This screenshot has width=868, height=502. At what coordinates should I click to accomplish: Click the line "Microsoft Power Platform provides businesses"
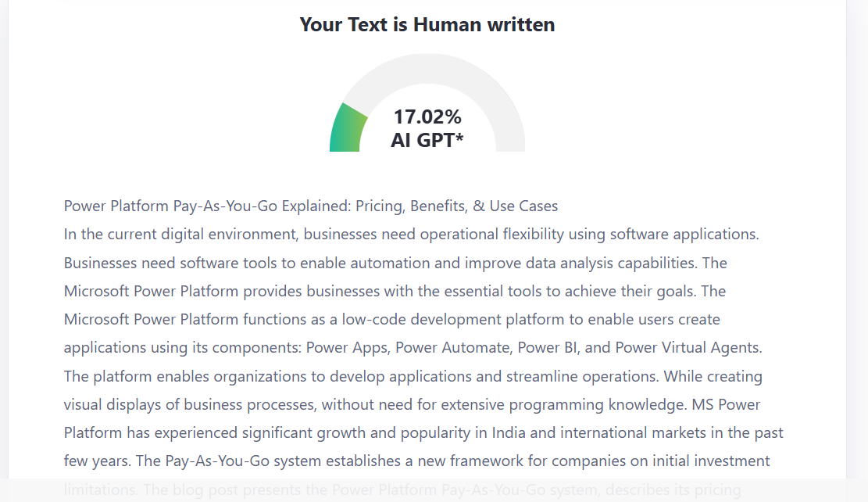tap(395, 291)
